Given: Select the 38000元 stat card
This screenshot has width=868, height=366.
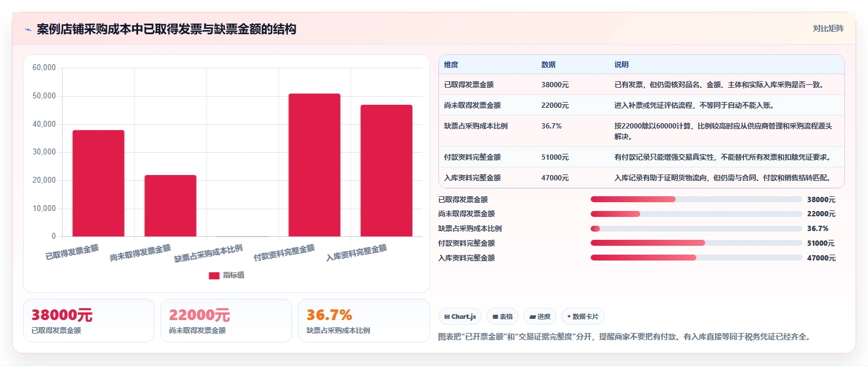Looking at the screenshot, I should 89,321.
